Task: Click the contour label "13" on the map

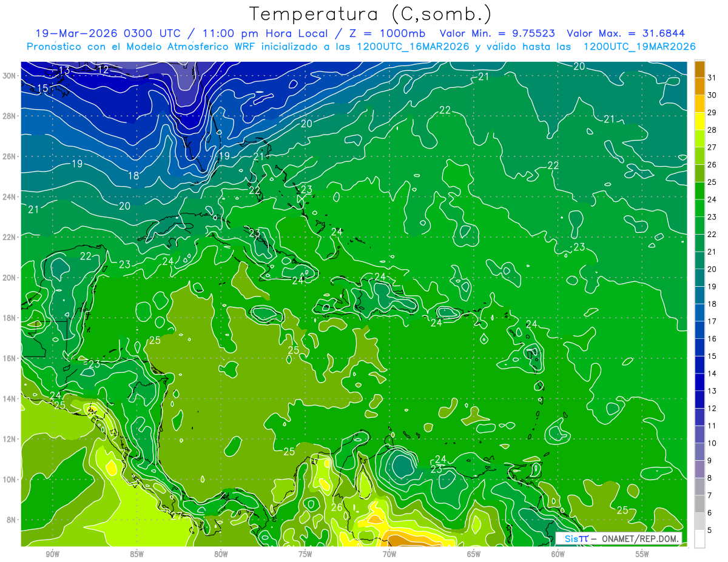Action: pyautogui.click(x=64, y=71)
